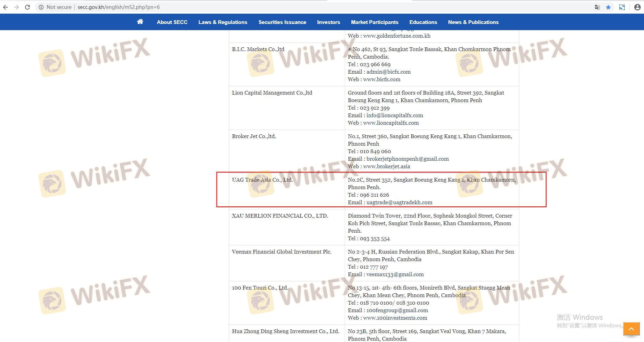Open the user profile icon
Viewport: 644px width, 342px height.
point(637,7)
